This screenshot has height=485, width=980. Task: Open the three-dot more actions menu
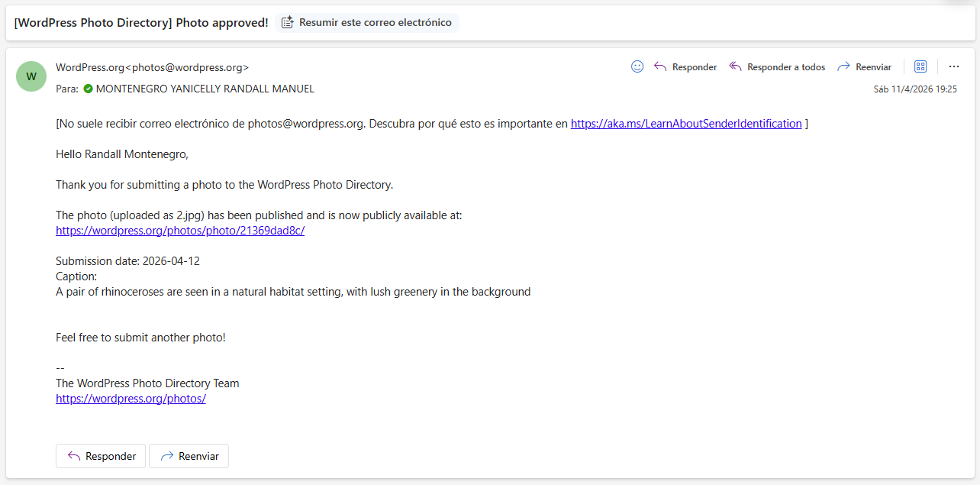pyautogui.click(x=953, y=66)
